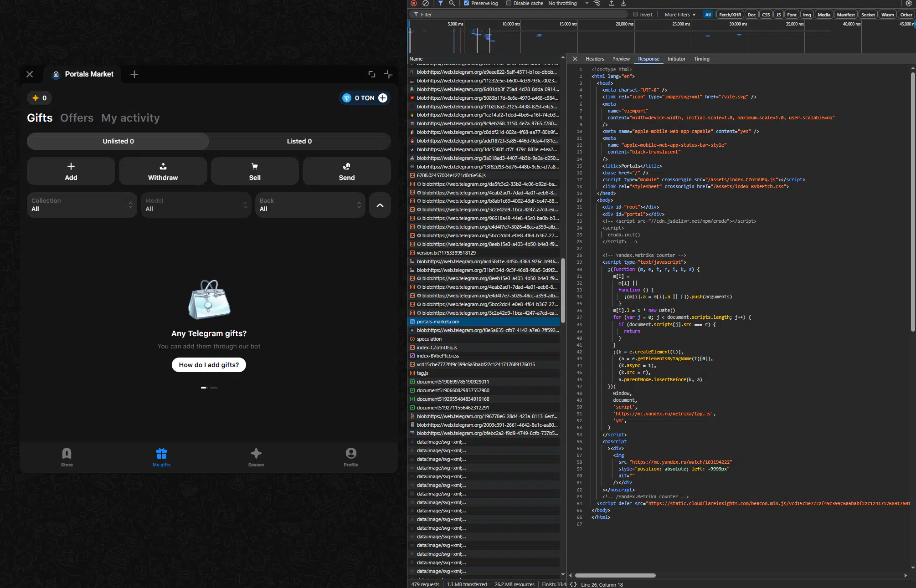916x588 pixels.
Task: Select the version.txt?1753399518129 request row
Action: (484, 253)
